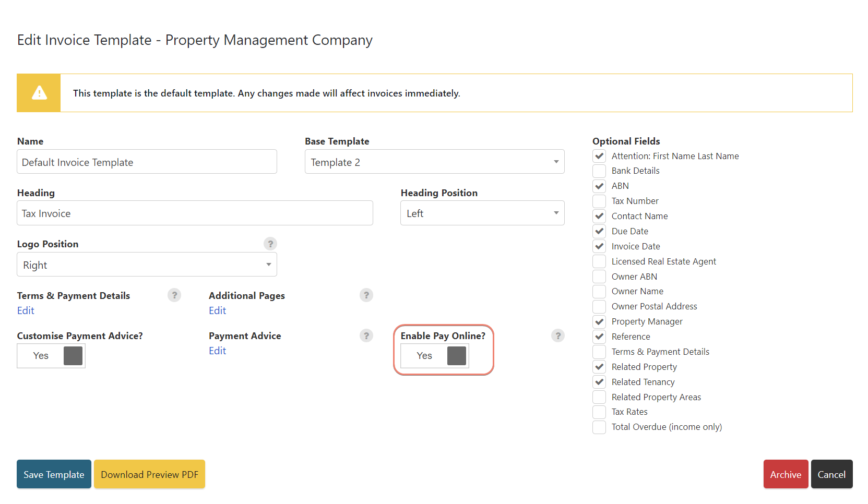
Task: Click Download Preview PDF button
Action: pyautogui.click(x=149, y=474)
